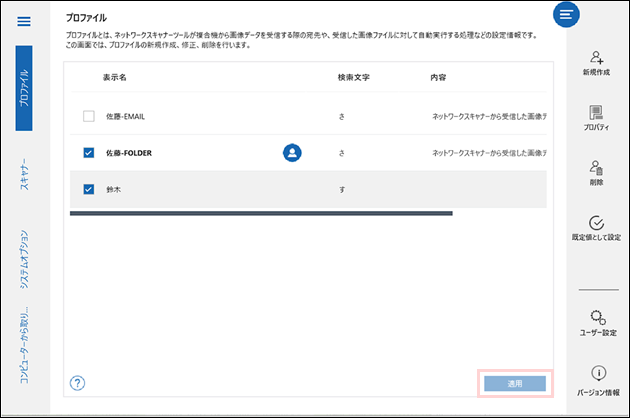The width and height of the screenshot is (630, 418).
Task: Open バージョン情報 info icon
Action: click(597, 373)
